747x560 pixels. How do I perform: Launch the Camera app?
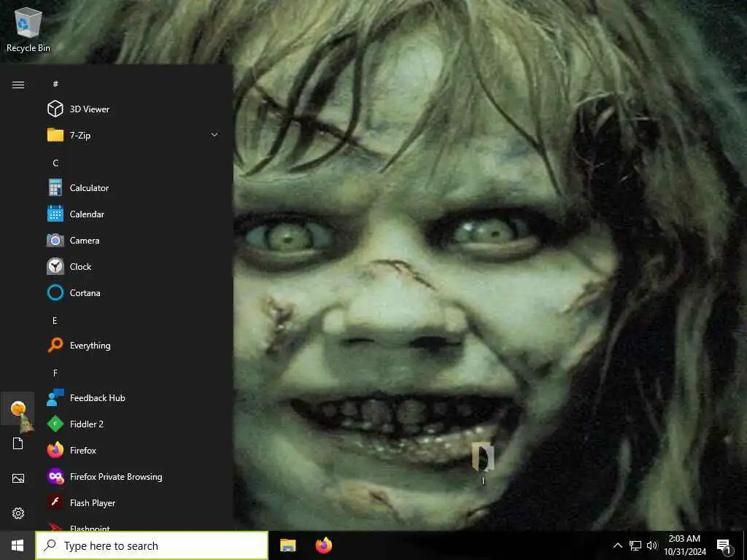coord(133,241)
